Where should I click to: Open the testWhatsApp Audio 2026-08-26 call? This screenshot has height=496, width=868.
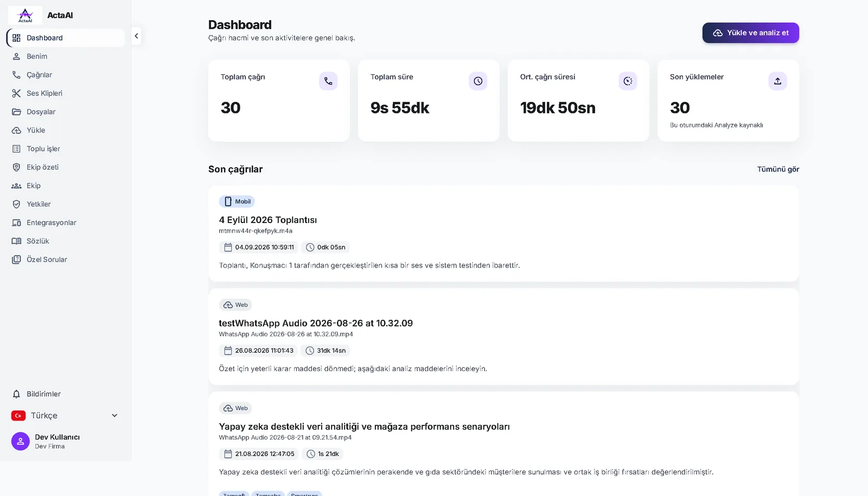(316, 323)
